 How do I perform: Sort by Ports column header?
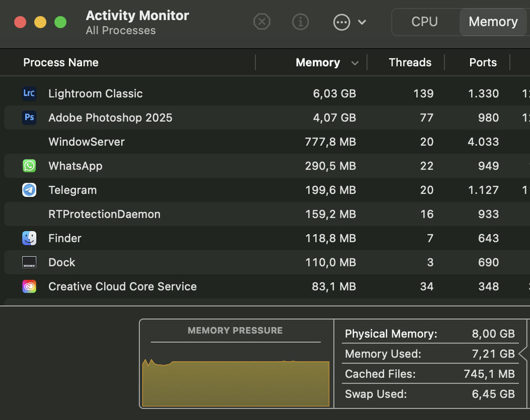coord(483,62)
